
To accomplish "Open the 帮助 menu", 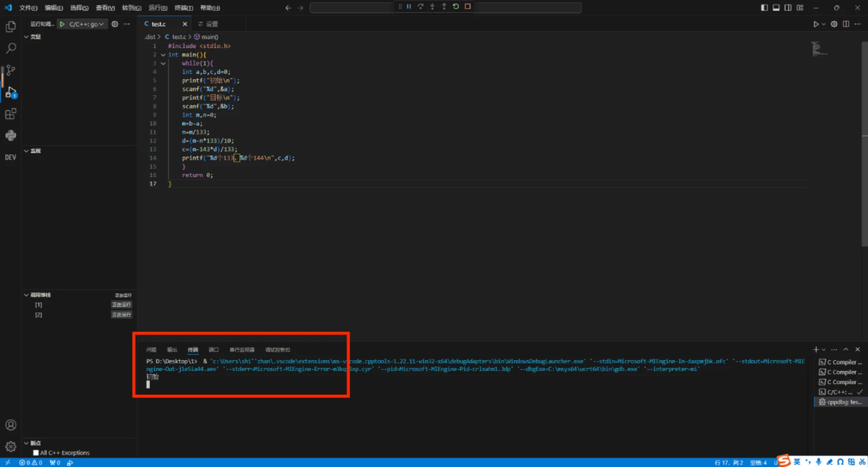I will pos(210,8).
